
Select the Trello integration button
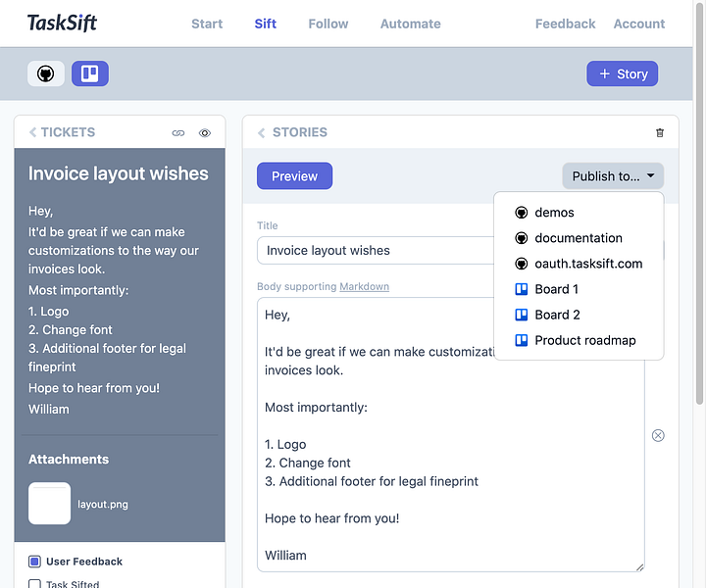click(x=90, y=73)
